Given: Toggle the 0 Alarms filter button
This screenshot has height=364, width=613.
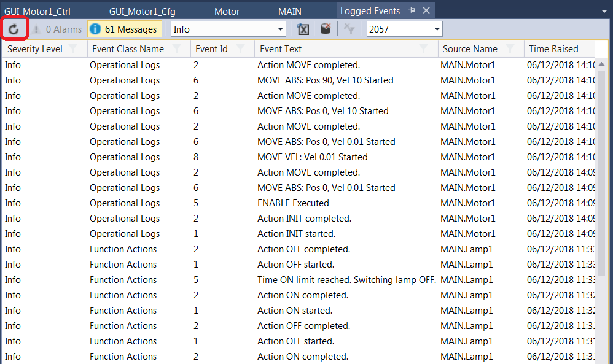Looking at the screenshot, I should pyautogui.click(x=57, y=29).
